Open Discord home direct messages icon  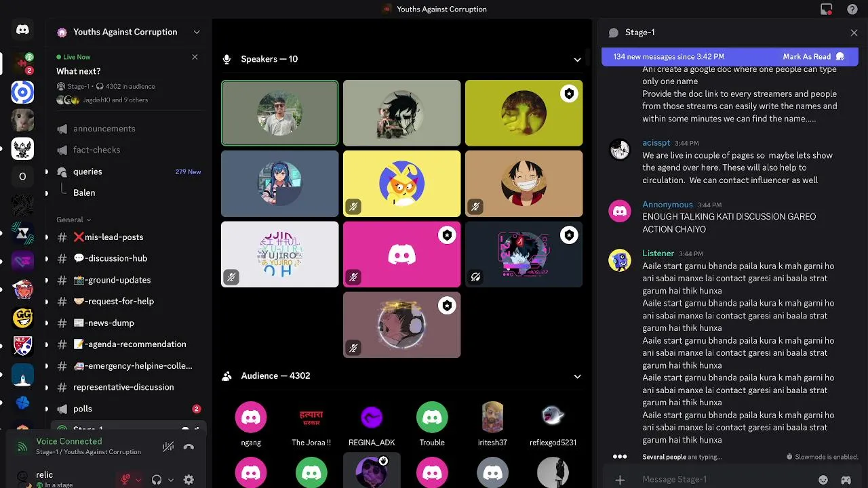[x=22, y=30]
